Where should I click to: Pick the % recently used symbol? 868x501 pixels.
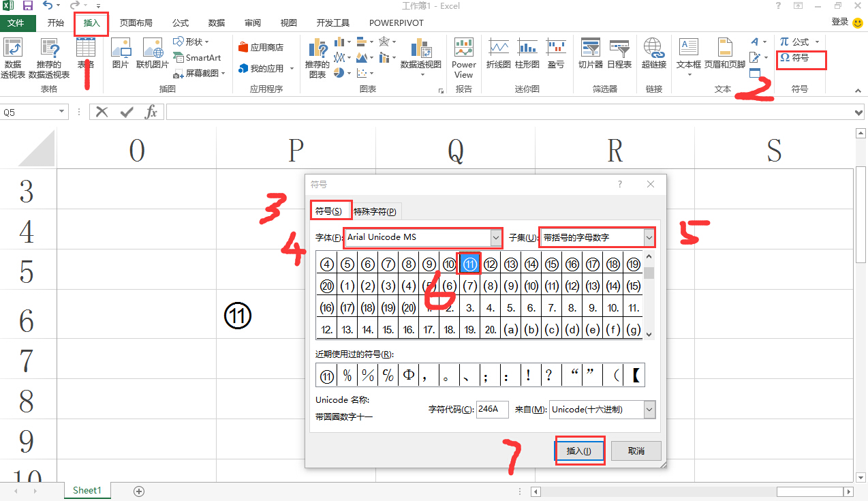pyautogui.click(x=347, y=375)
